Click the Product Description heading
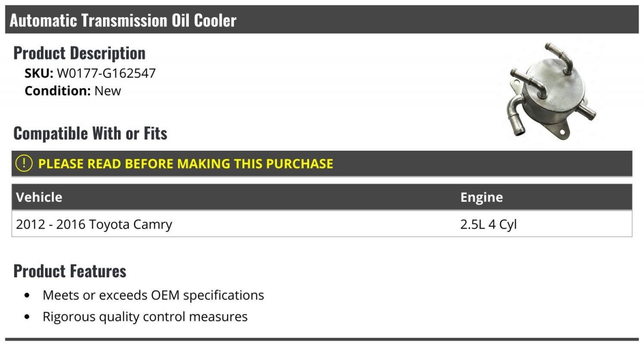This screenshot has width=644, height=346. (x=79, y=53)
